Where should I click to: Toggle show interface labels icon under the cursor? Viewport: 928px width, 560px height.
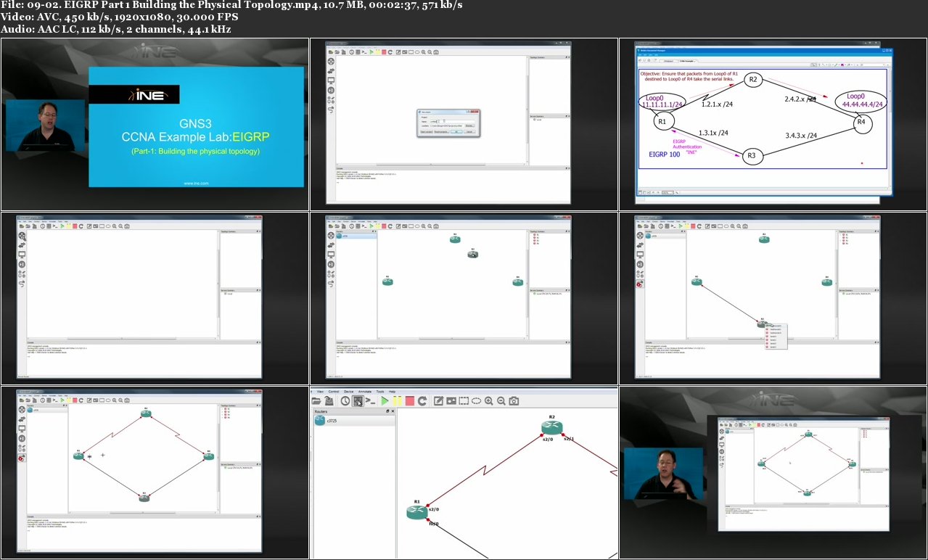point(358,401)
